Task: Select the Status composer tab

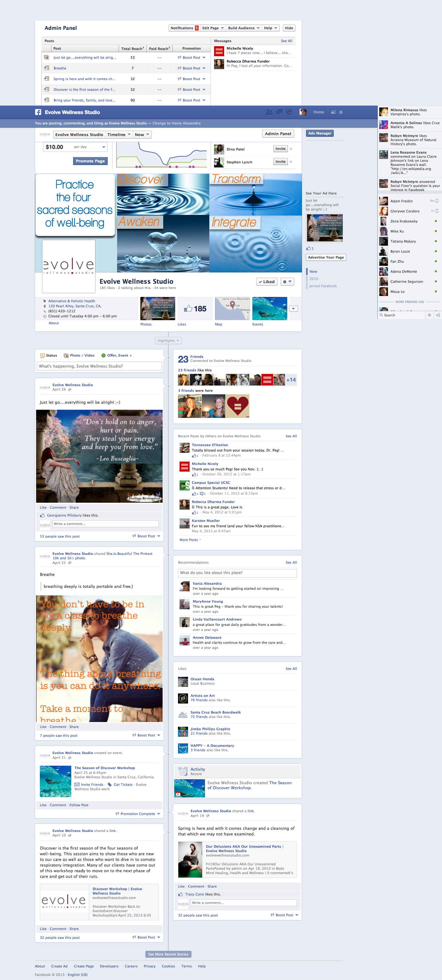Action: point(49,355)
